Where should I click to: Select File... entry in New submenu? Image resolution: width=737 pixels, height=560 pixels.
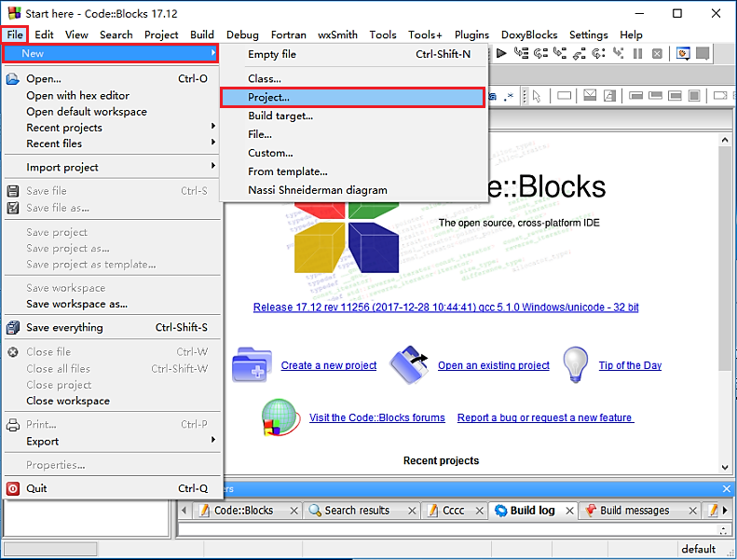354,134
